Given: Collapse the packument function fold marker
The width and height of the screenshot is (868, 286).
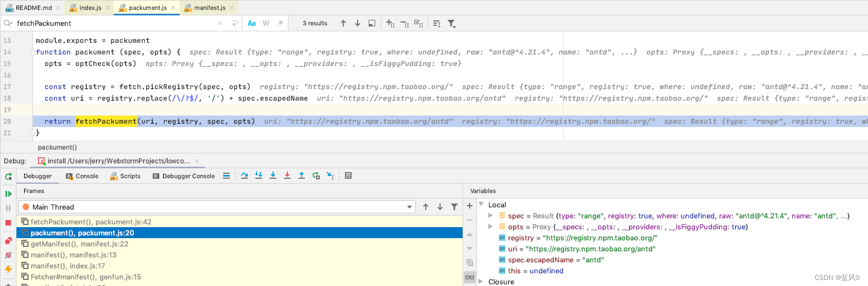Looking at the screenshot, I should coord(32,52).
